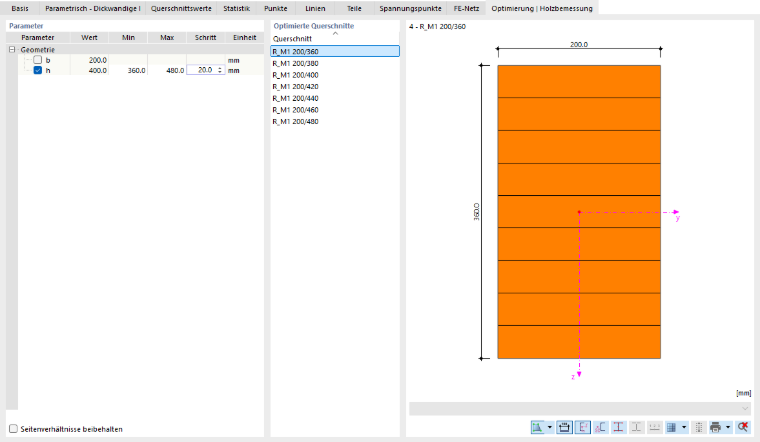
Task: Show stress points on I-section icon
Action: click(618, 427)
